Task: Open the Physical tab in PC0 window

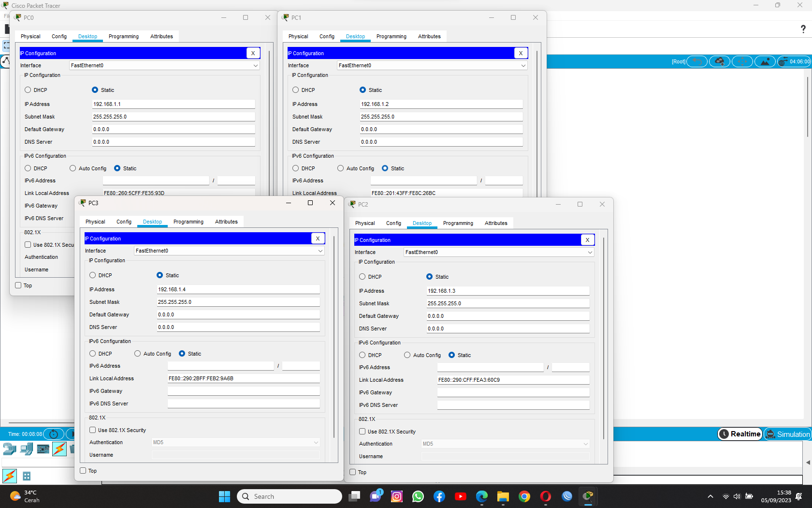Action: click(30, 36)
